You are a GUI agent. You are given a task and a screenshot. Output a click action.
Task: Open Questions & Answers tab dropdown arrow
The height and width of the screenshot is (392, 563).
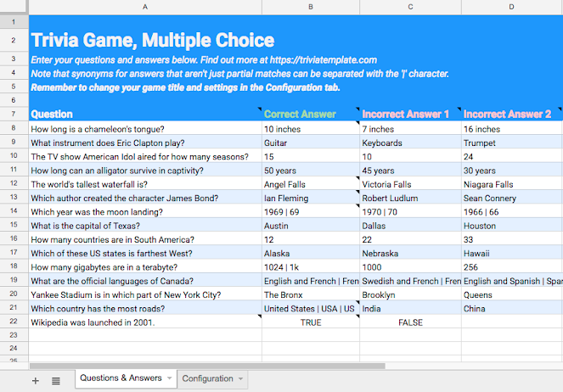pos(170,378)
